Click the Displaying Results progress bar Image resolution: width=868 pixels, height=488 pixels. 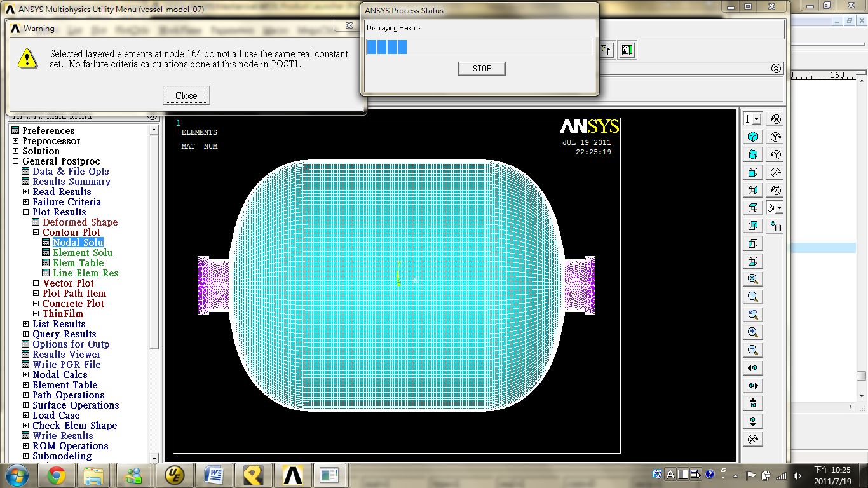click(479, 47)
